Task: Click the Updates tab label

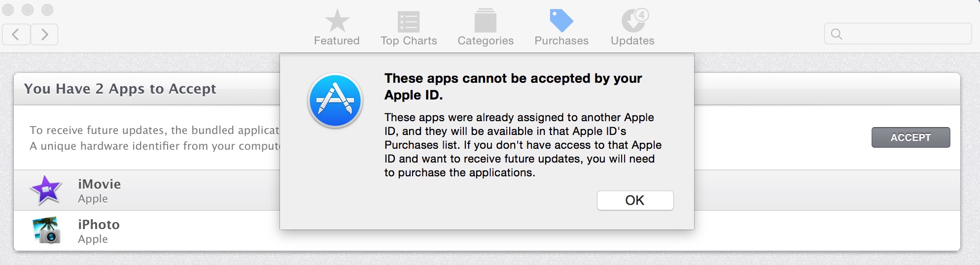Action: pyautogui.click(x=632, y=40)
